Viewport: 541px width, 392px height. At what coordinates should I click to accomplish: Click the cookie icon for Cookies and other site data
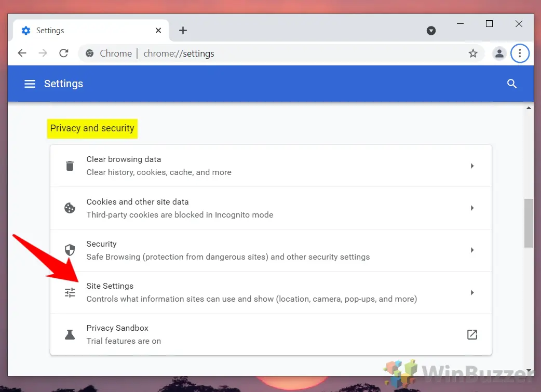click(x=70, y=208)
